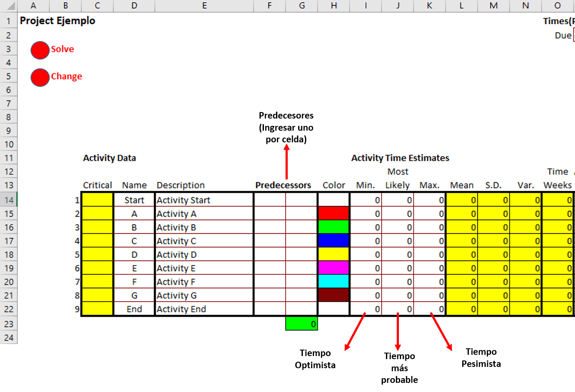Click the Activity Start description cell
Screen dimensions: 575x392
[204, 200]
